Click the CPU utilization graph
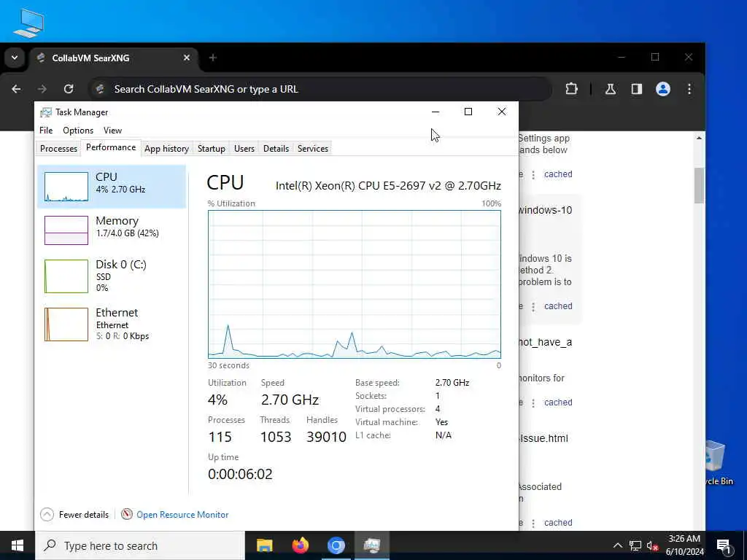The width and height of the screenshot is (747, 560). (x=355, y=284)
